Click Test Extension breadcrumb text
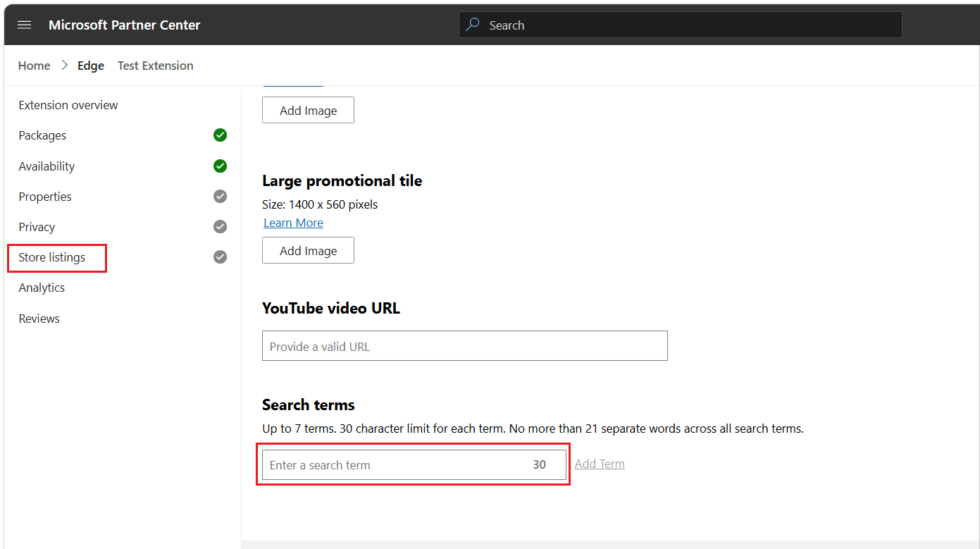This screenshot has height=549, width=980. click(x=156, y=66)
